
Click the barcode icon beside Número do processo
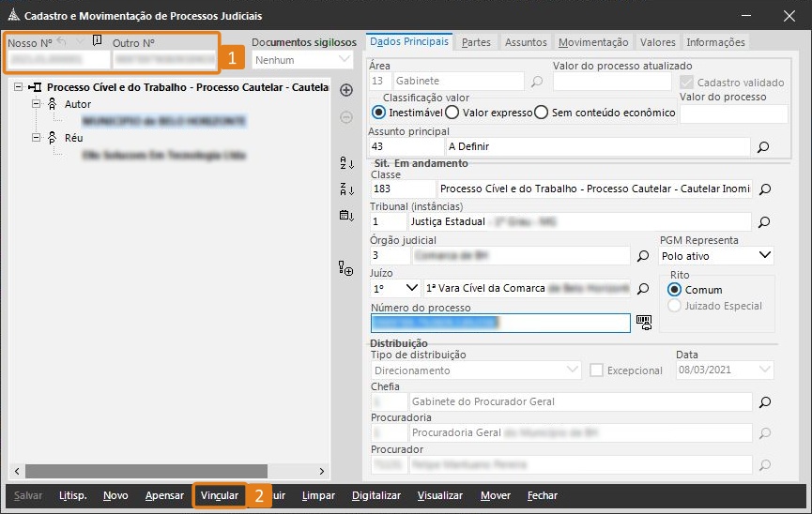644,323
